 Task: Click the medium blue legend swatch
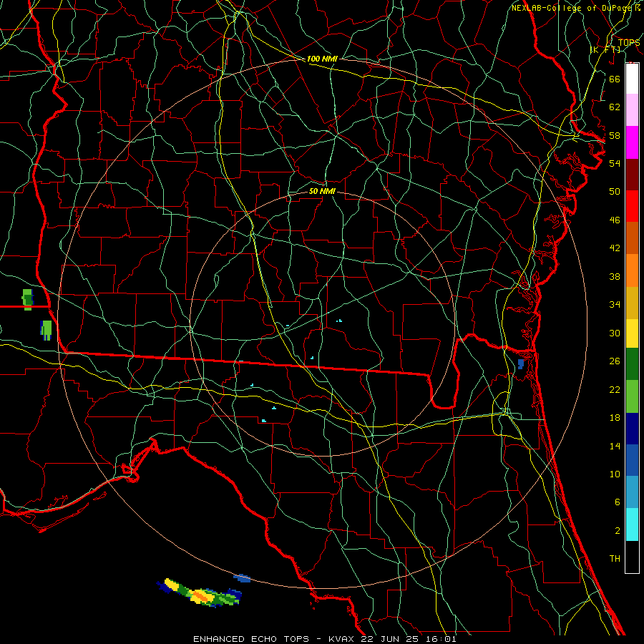pyautogui.click(x=632, y=460)
